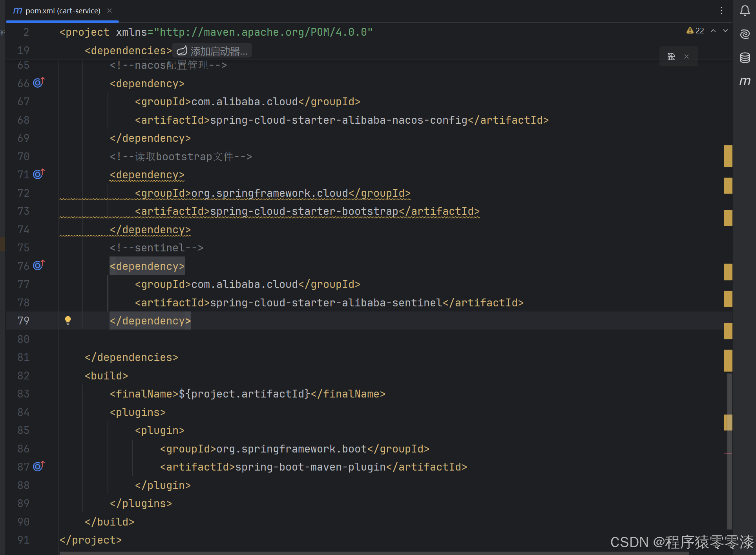Click gutter dependency icon on line 76
Screen dimensions: 756x555
click(x=38, y=265)
